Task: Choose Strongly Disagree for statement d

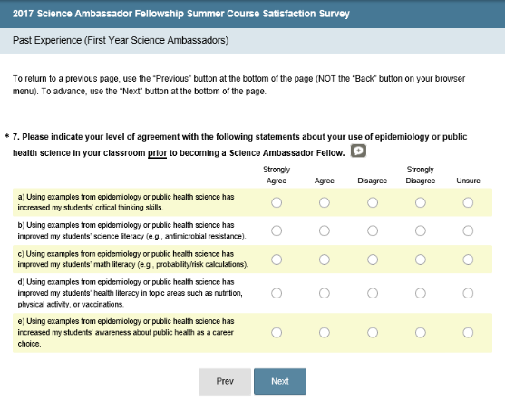Action: 421,293
